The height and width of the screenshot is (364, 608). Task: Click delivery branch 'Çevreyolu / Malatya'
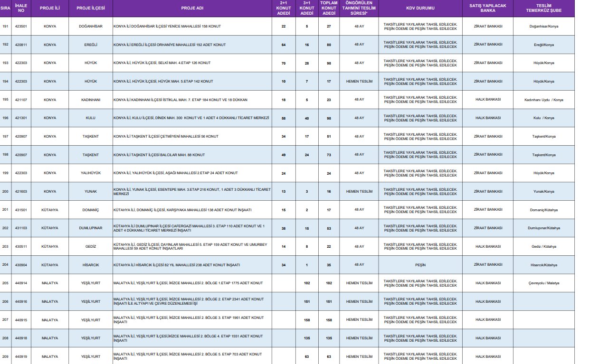pyautogui.click(x=544, y=283)
